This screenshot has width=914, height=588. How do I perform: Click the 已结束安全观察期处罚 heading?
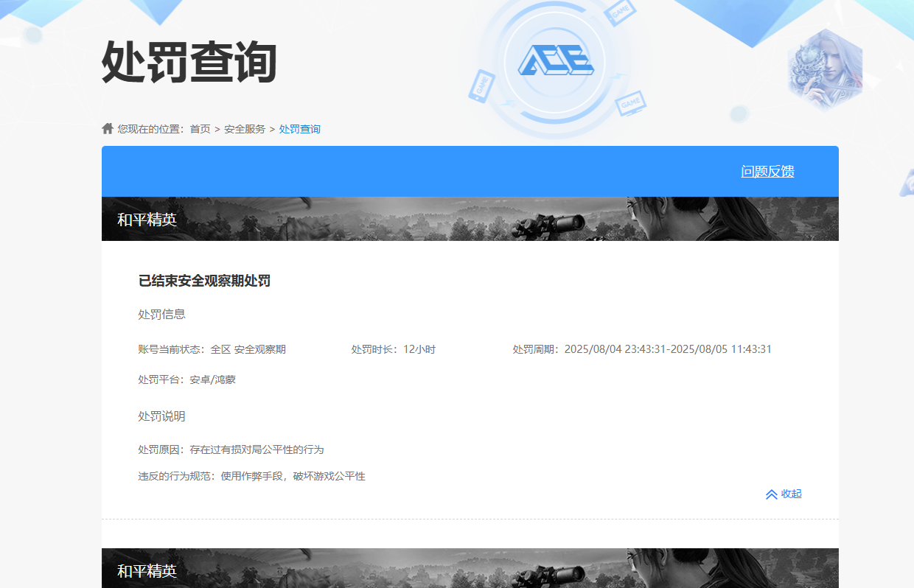[204, 281]
